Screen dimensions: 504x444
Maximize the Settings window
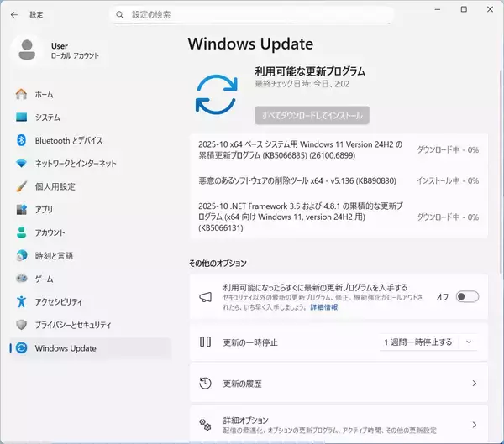pyautogui.click(x=464, y=9)
